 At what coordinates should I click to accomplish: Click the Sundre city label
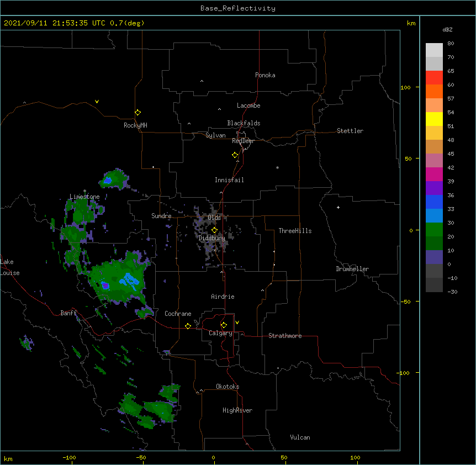161,216
